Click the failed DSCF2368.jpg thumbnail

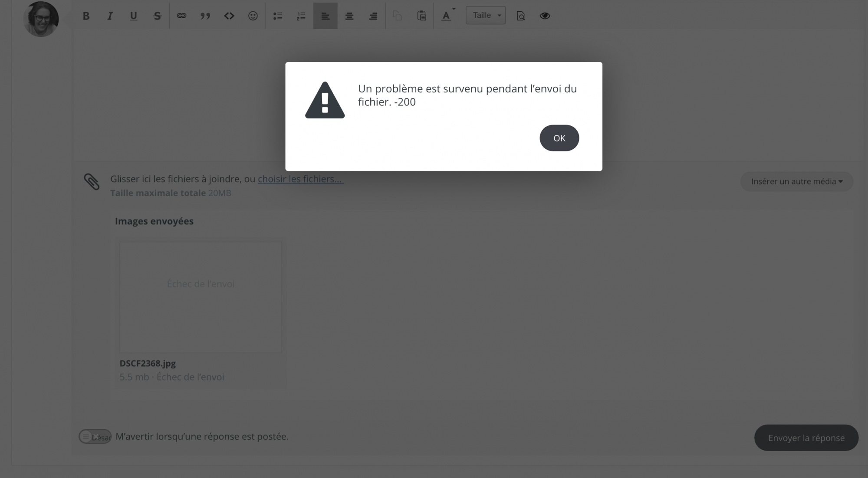click(201, 297)
